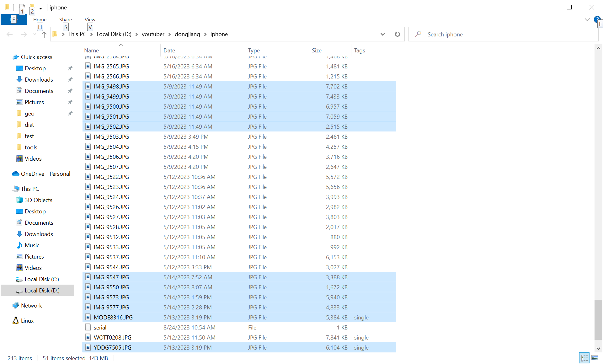Click the Refresh address bar icon
Viewport: 603px width, 364px height.
(x=397, y=34)
